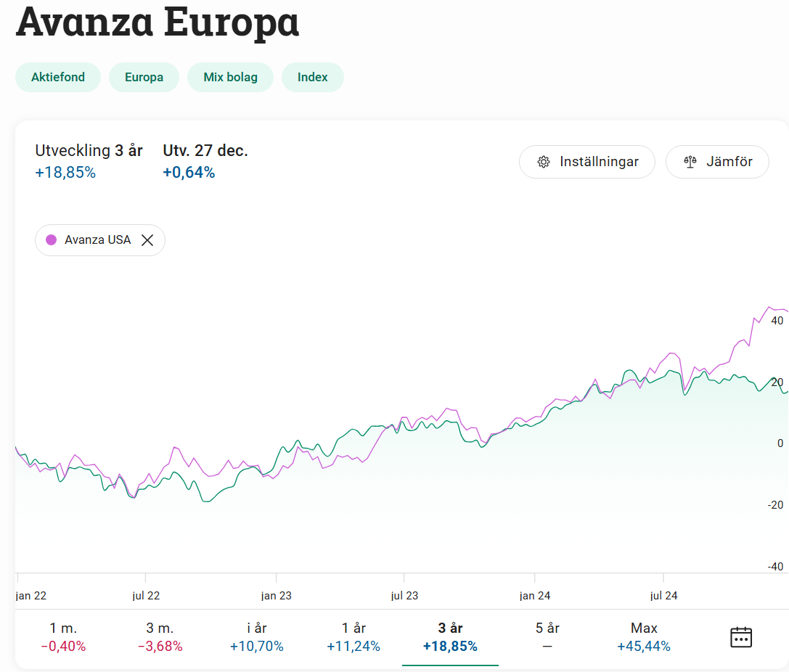Click the jul 23 marker on timeline
The width and height of the screenshot is (789, 672).
[404, 596]
